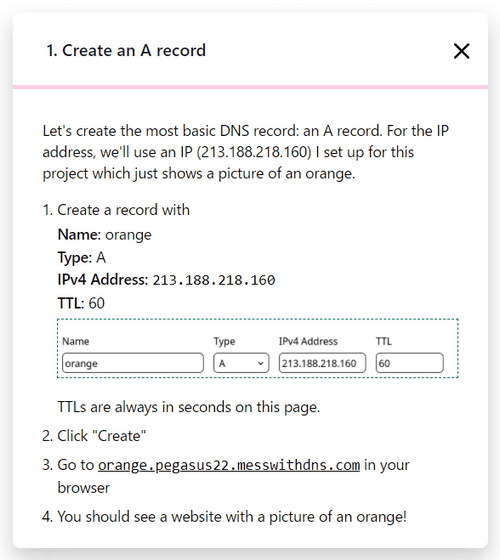
Task: Click the 'TTLs are always in seconds' note
Action: coord(189,407)
